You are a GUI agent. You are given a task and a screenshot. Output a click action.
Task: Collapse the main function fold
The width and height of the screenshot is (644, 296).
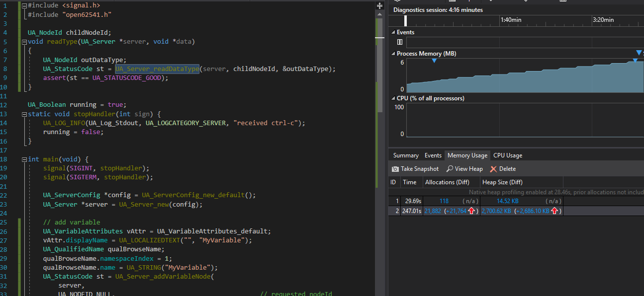click(x=24, y=159)
